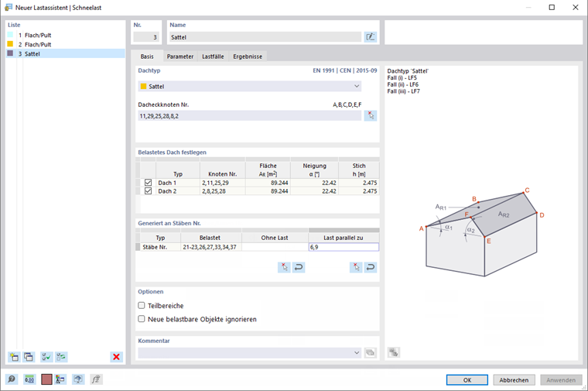This screenshot has height=391, width=588.
Task: Click the cyan swatch of list item 1
Action: pos(10,35)
